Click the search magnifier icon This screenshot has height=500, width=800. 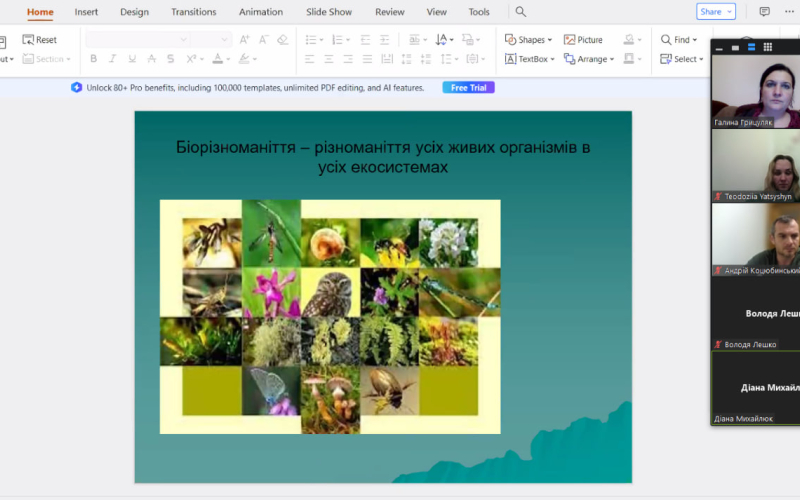point(520,11)
